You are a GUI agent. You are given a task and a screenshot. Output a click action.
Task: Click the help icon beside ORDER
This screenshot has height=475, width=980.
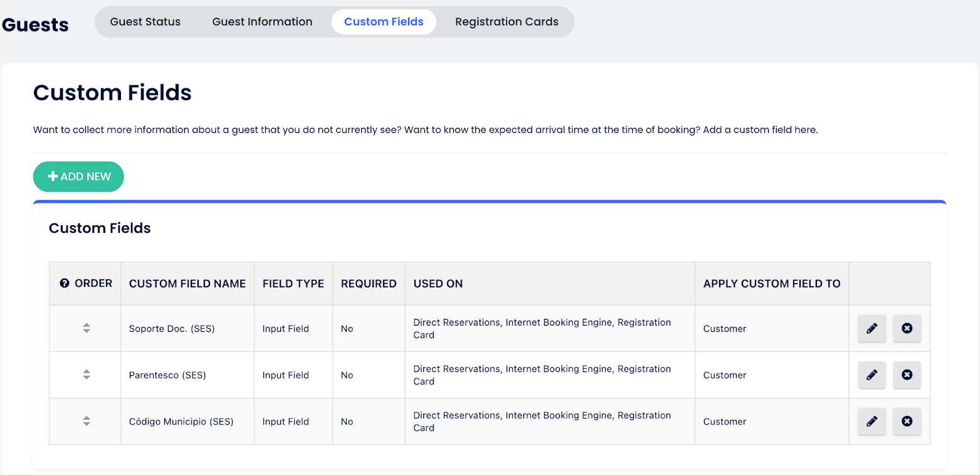[64, 284]
